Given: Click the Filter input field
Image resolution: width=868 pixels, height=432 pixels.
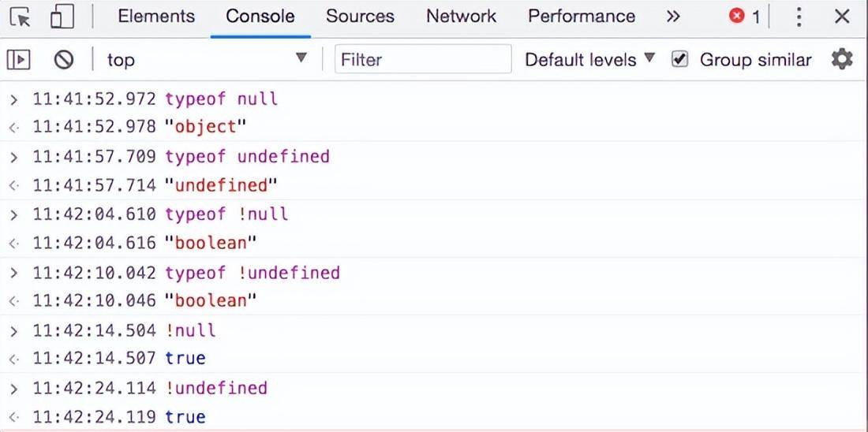Looking at the screenshot, I should click(x=423, y=59).
